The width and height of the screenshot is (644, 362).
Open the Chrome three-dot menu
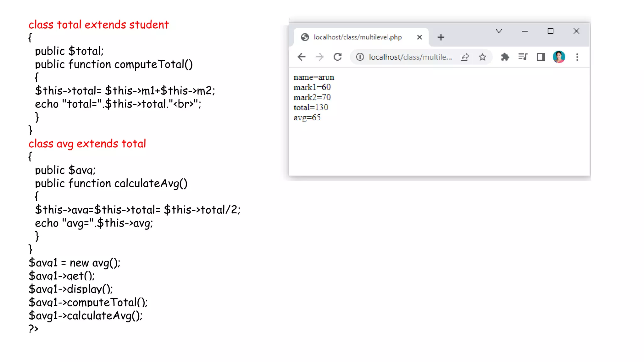577,57
